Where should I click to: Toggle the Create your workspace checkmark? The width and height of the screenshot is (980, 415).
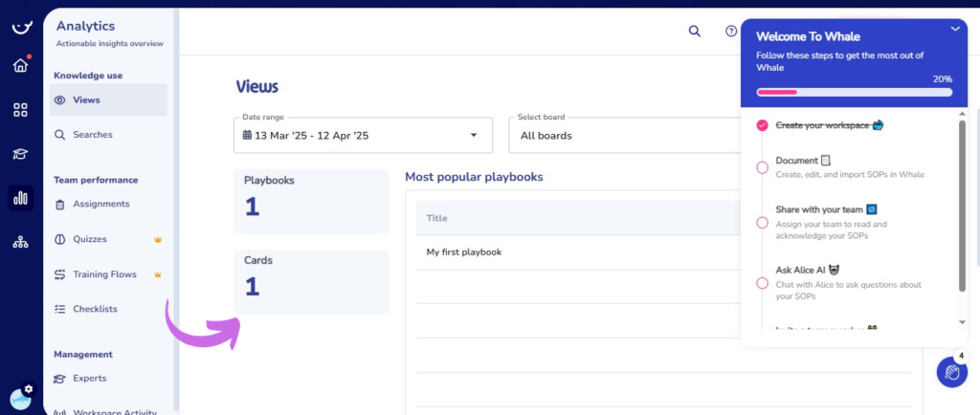click(762, 125)
